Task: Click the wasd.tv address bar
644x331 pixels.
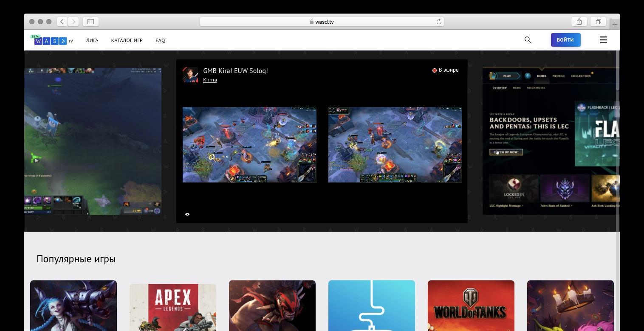Action: click(x=322, y=22)
